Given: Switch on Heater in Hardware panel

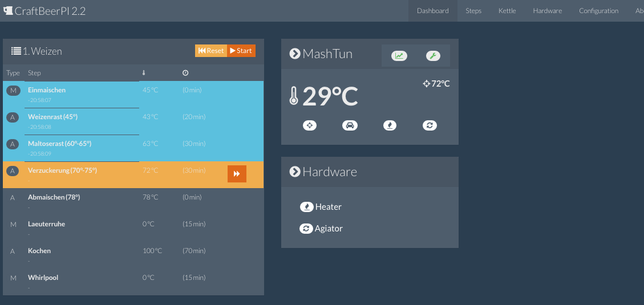Looking at the screenshot, I should 307,207.
